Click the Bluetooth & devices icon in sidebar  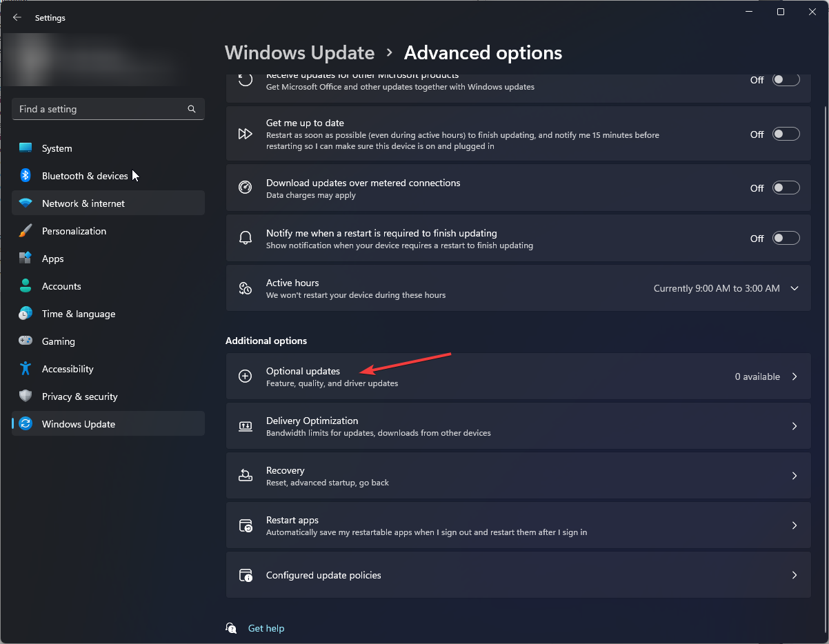pos(26,176)
